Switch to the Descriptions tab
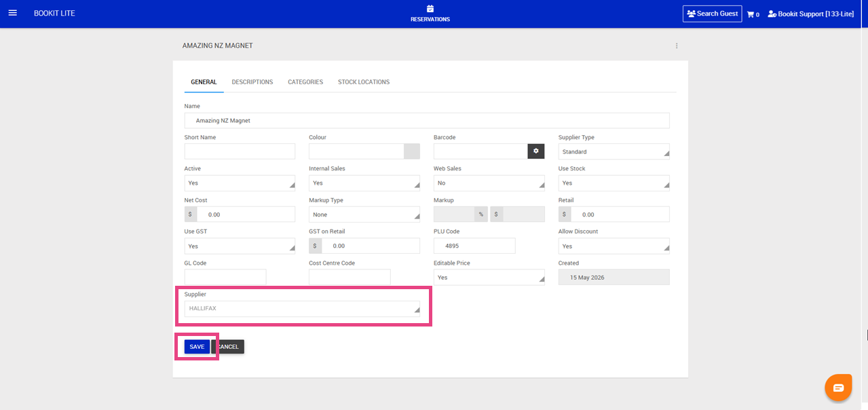Image resolution: width=868 pixels, height=410 pixels. (252, 82)
